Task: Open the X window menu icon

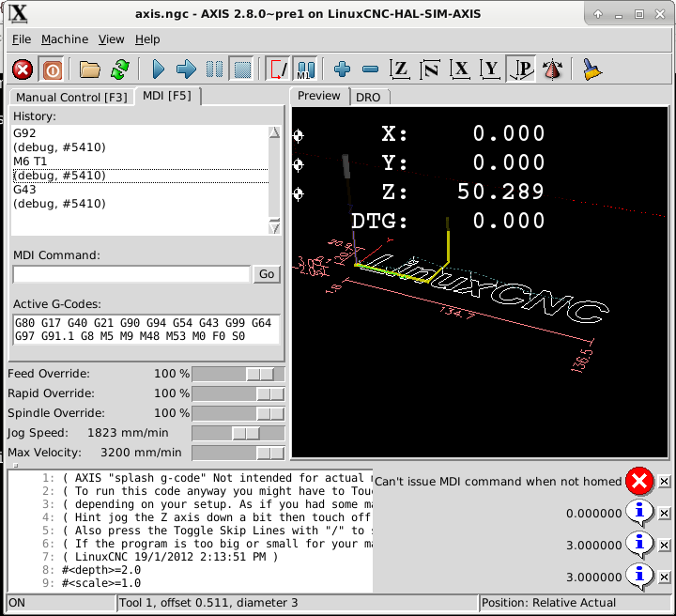Action: click(18, 14)
